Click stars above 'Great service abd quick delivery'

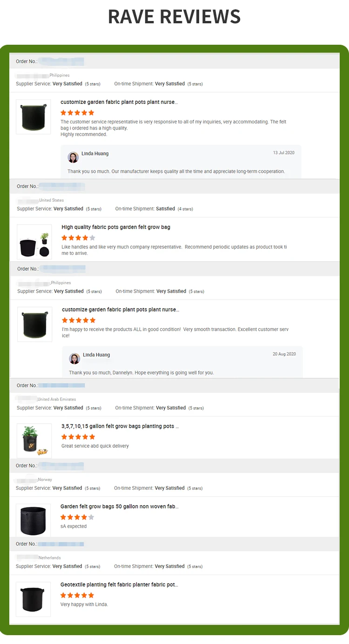pos(78,437)
